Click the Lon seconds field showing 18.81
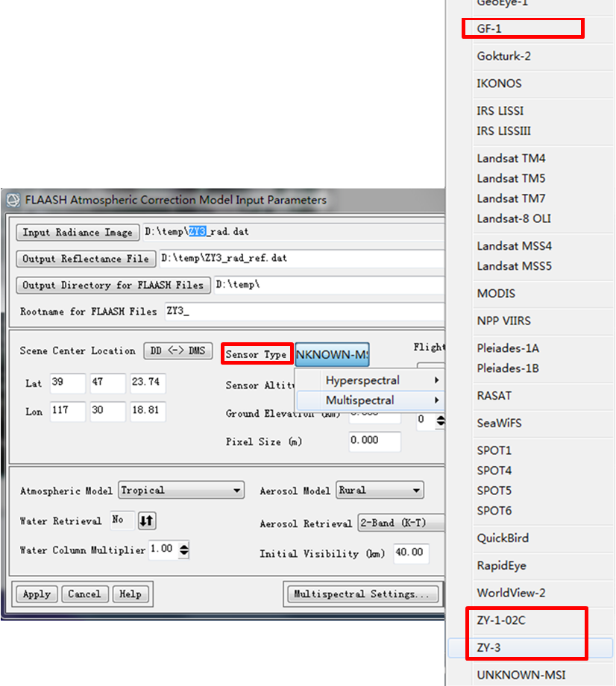Viewport: 616px width, 686px height. tap(148, 412)
